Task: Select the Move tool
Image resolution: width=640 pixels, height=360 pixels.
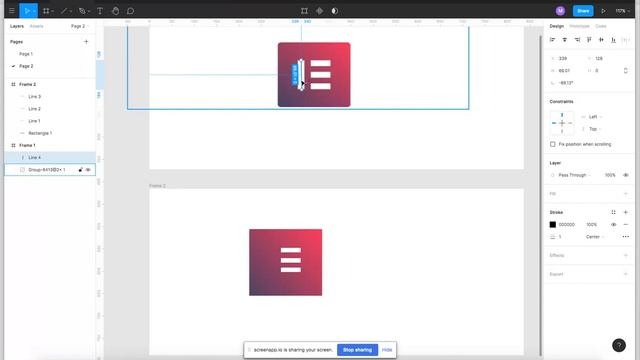Action: point(27,11)
